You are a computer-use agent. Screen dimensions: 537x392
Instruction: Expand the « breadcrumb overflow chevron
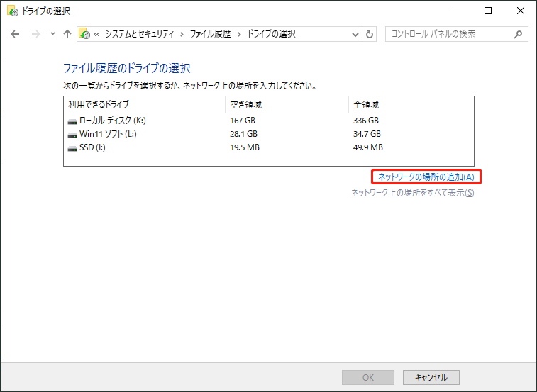point(96,34)
